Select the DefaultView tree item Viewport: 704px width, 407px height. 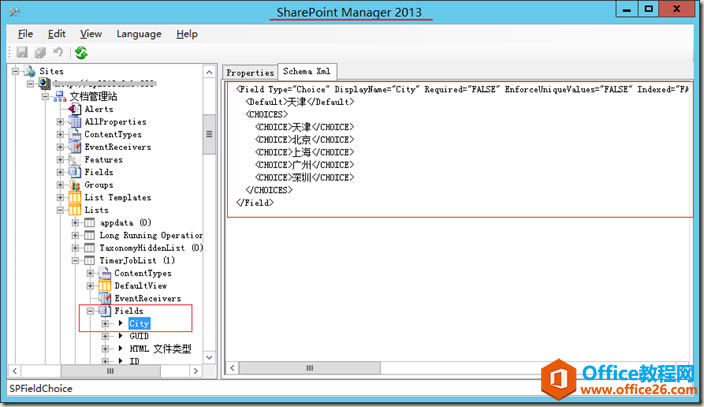coord(141,285)
